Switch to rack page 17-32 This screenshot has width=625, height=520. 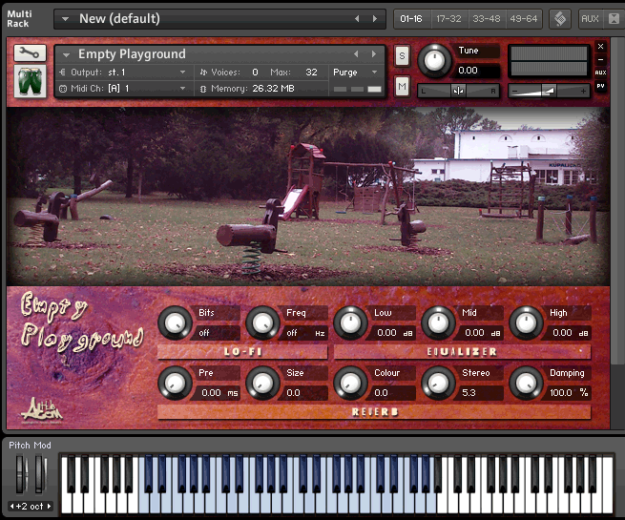point(448,19)
